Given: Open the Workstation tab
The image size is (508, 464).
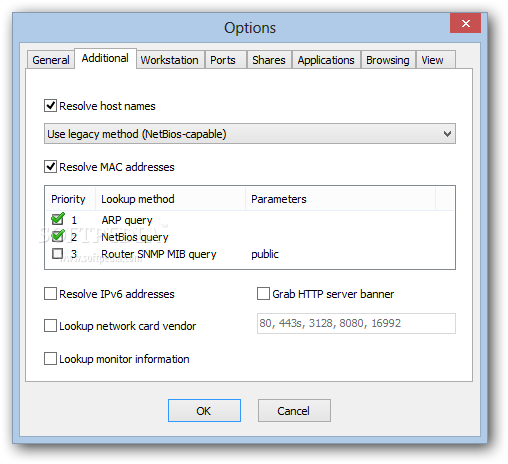Looking at the screenshot, I should coord(170,60).
